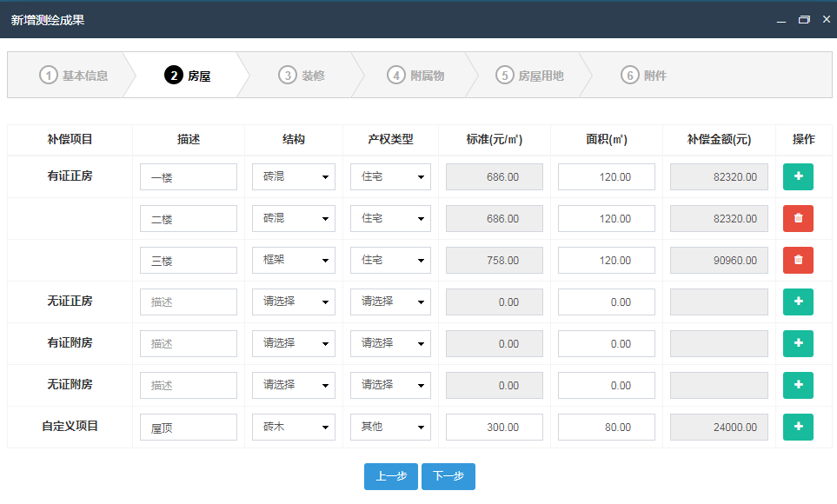Go to step 3 装修
Screen dimensions: 837x504
point(302,76)
